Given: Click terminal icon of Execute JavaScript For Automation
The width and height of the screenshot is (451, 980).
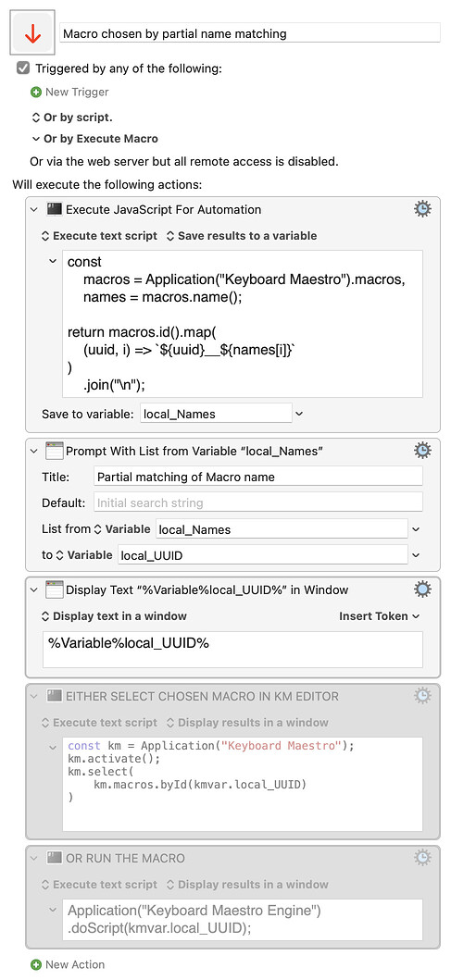Looking at the screenshot, I should tap(55, 209).
